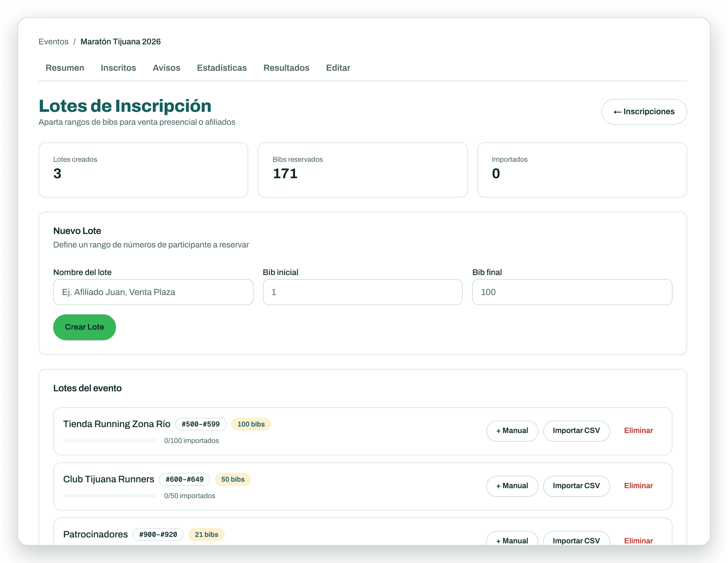
Task: Click Maratón Tijuana 2026 breadcrumb
Action: (120, 42)
